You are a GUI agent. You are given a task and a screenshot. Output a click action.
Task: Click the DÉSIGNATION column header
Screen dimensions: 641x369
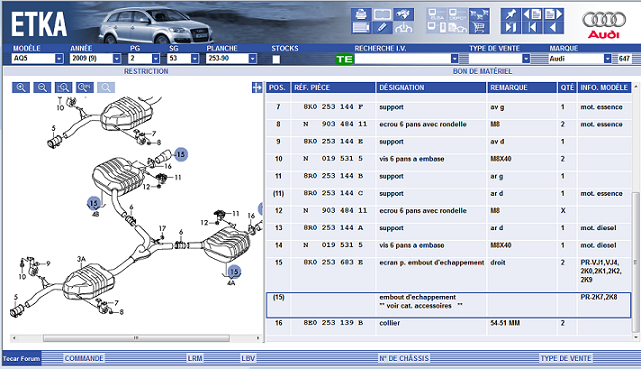click(x=431, y=87)
